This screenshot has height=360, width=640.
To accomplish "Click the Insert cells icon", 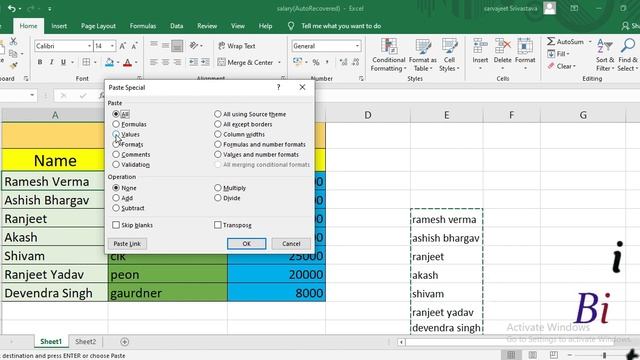I will tap(480, 46).
